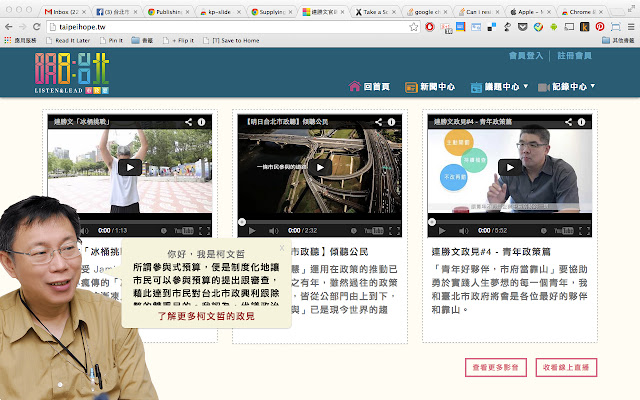
Task: Reload the taipeihope.tw page
Action: (x=36, y=27)
